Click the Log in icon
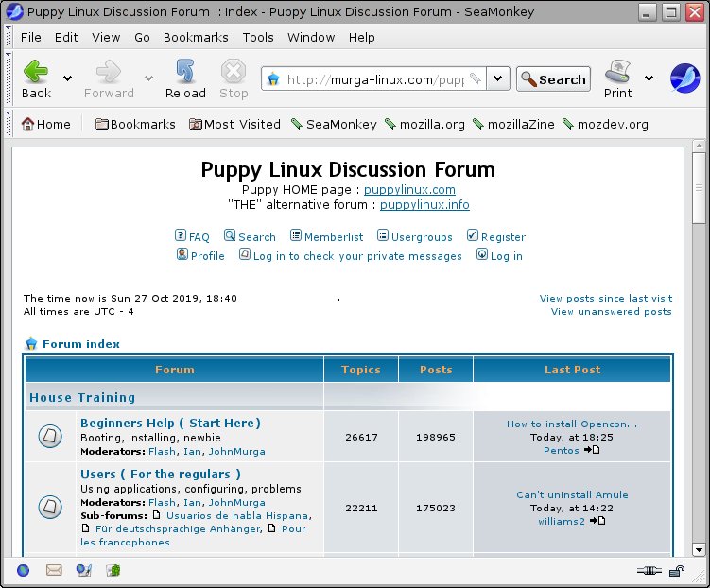 (482, 254)
